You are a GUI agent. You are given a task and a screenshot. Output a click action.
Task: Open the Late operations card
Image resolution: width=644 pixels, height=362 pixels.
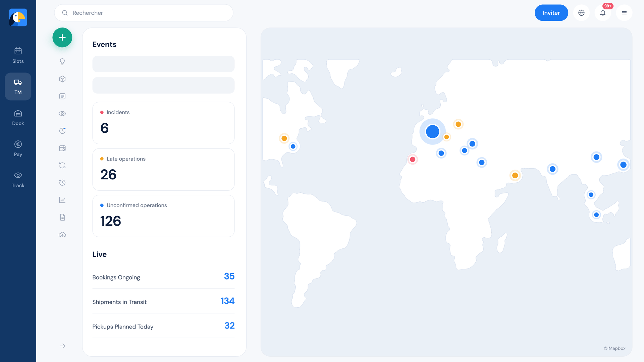[x=163, y=170]
